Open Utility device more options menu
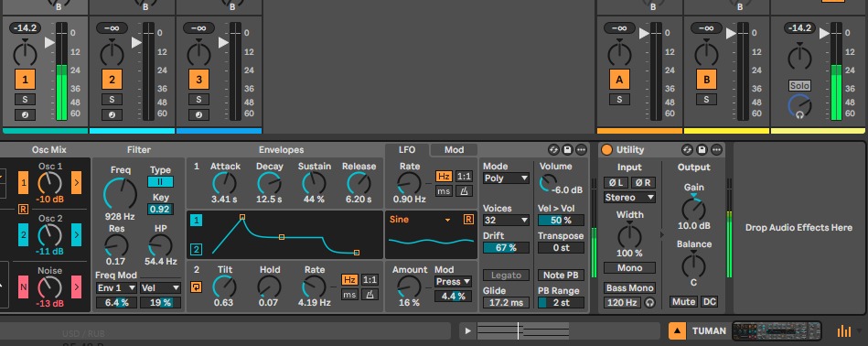This screenshot has height=346, width=868. (x=716, y=149)
